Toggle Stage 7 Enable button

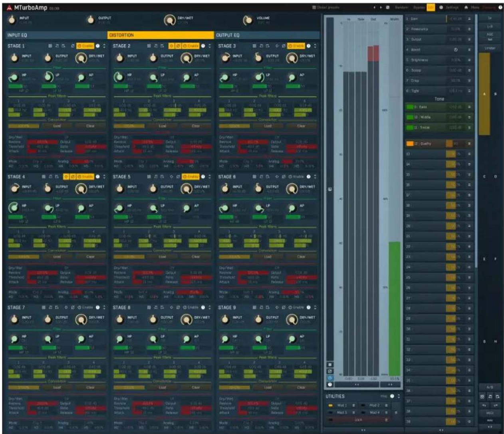click(85, 307)
